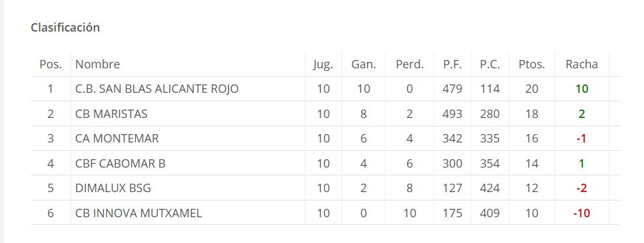Select points-for value 493 for Maristas

coord(452,114)
